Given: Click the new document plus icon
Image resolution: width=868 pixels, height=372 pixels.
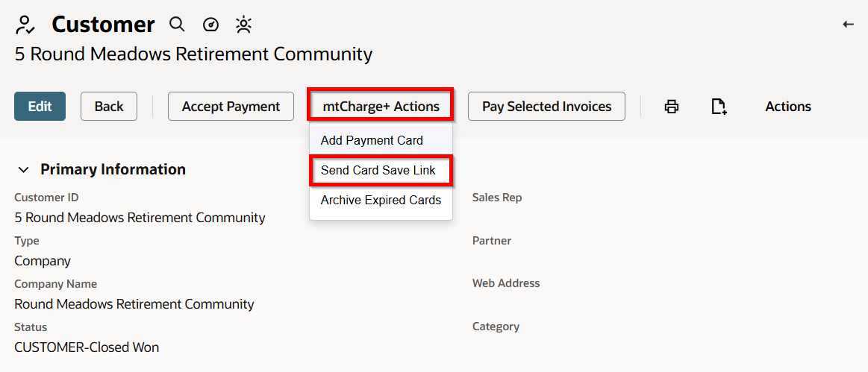Looking at the screenshot, I should coord(719,106).
